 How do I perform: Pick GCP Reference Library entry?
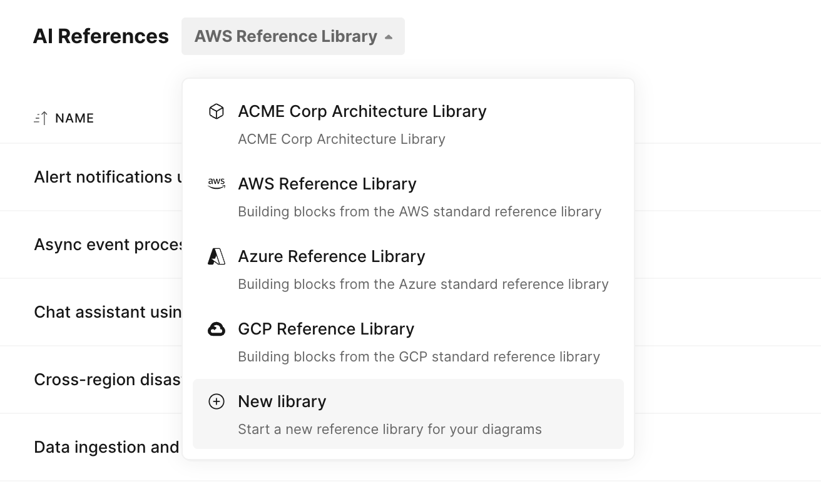click(x=408, y=341)
